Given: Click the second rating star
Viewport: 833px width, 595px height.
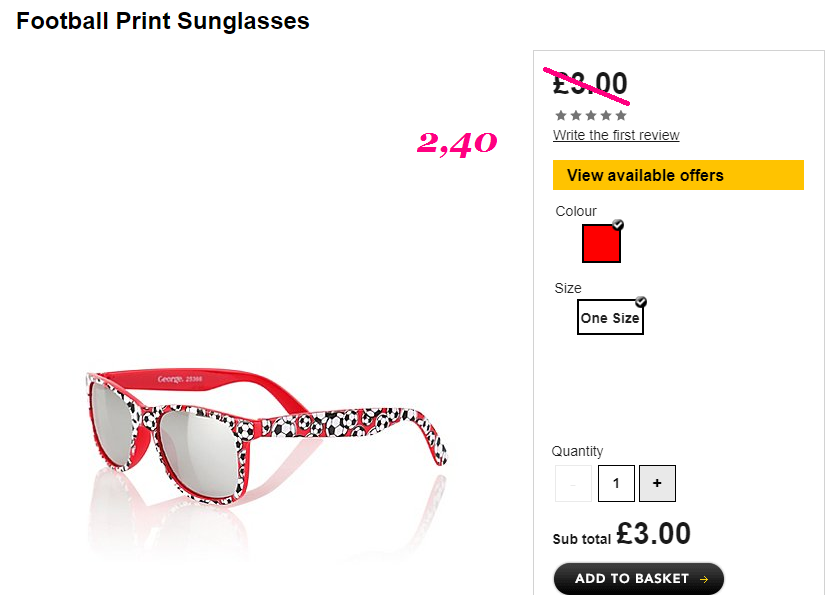Looking at the screenshot, I should (x=576, y=115).
